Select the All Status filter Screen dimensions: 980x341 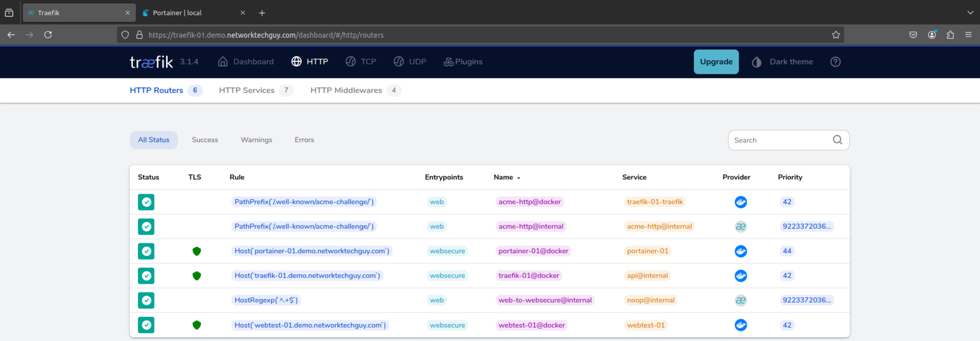click(153, 140)
